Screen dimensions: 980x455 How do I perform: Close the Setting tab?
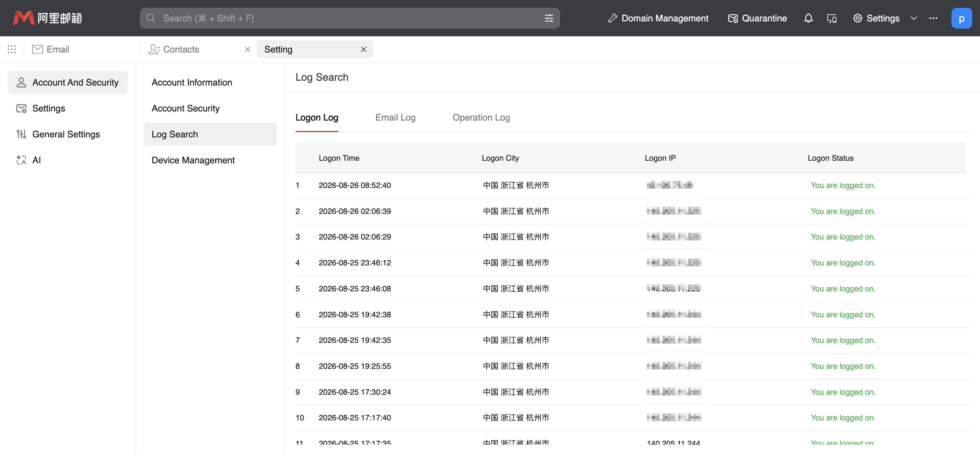pyautogui.click(x=363, y=49)
